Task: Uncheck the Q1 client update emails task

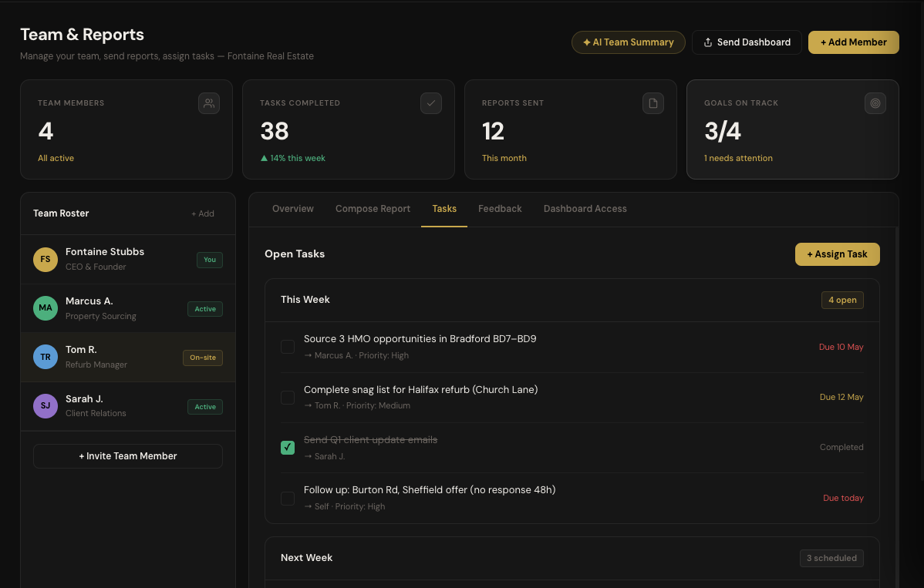Action: click(288, 448)
